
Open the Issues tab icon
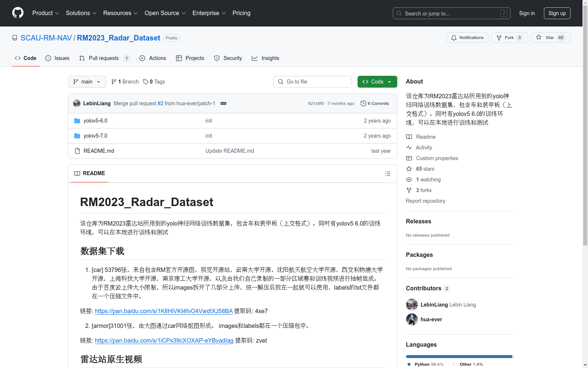point(48,58)
